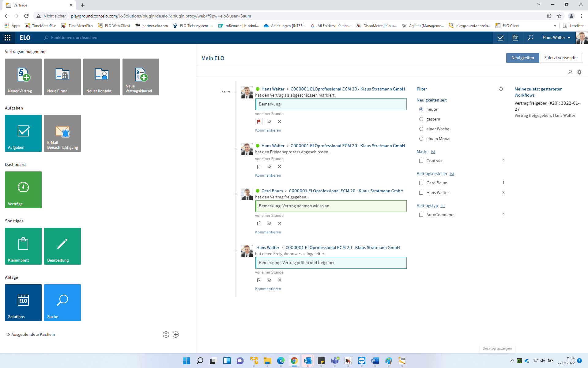Click Desktop anzeigen button
The image size is (588, 368).
[x=497, y=348]
